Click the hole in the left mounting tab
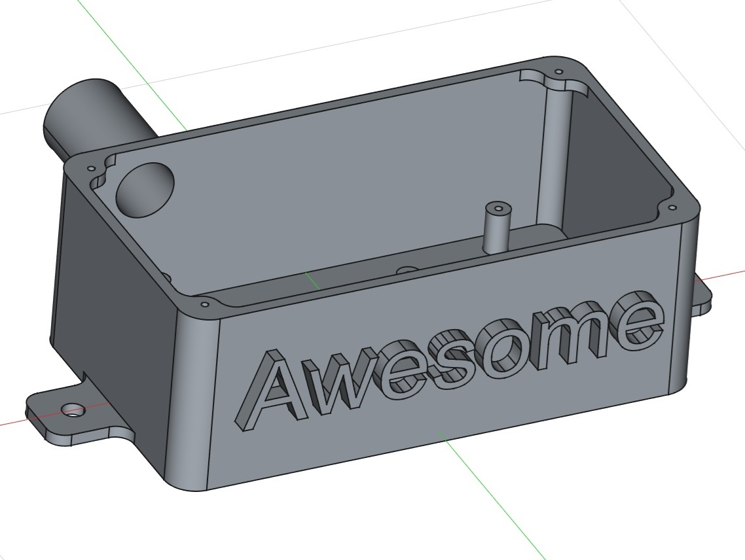Image resolution: width=745 pixels, height=560 pixels. (x=73, y=411)
